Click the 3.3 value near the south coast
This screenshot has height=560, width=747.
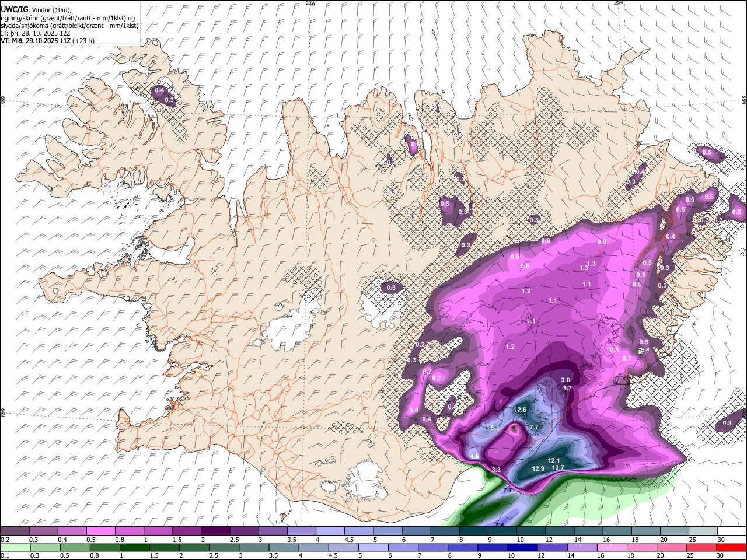pos(496,470)
